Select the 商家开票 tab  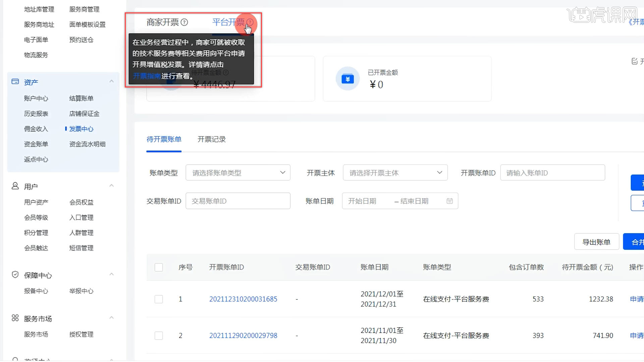pyautogui.click(x=163, y=22)
